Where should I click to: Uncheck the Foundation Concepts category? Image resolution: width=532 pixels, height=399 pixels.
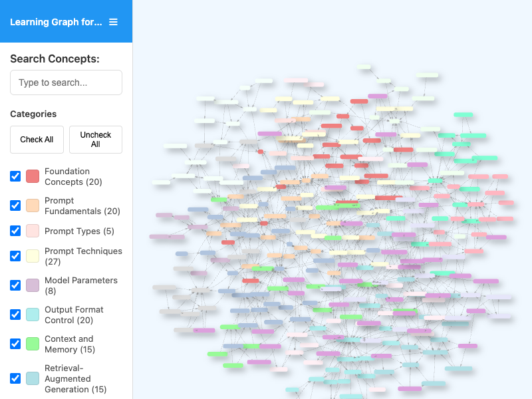[x=15, y=176]
